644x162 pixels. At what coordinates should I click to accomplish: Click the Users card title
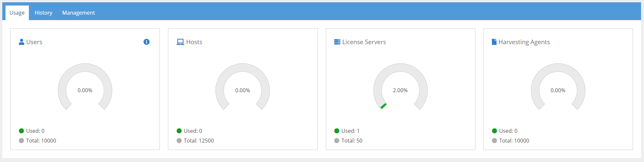(34, 42)
